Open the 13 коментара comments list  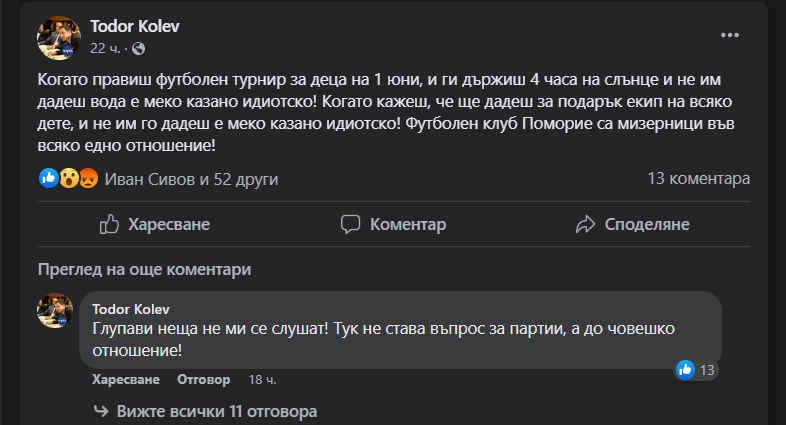coord(698,179)
